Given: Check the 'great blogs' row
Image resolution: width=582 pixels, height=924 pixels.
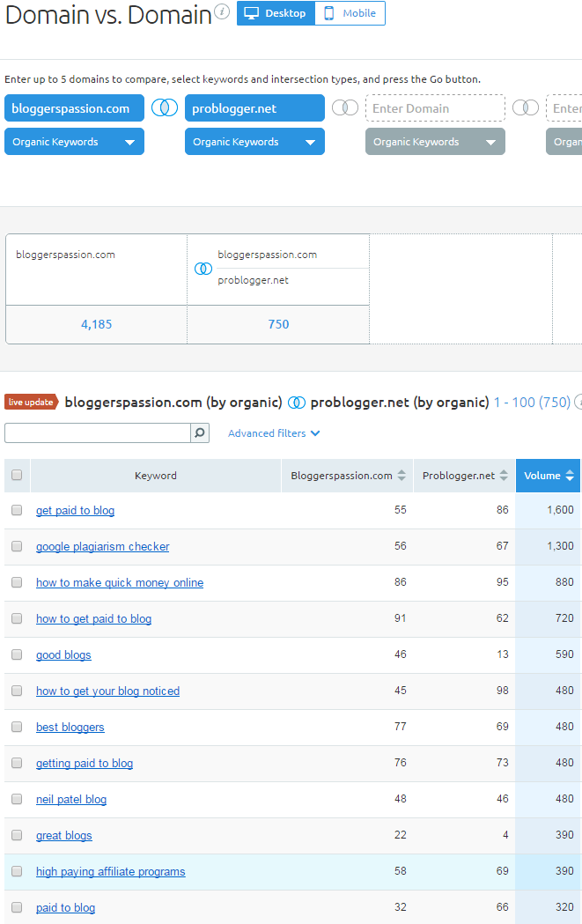Looking at the screenshot, I should point(17,835).
